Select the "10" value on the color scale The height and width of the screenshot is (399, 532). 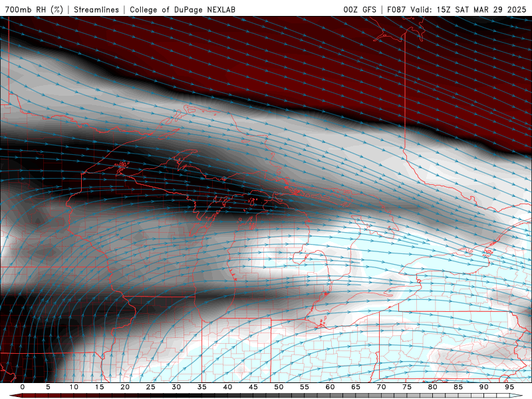tap(74, 387)
